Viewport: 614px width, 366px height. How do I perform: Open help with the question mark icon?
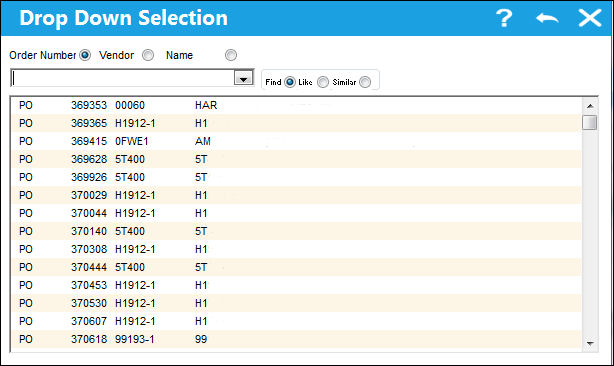(504, 18)
